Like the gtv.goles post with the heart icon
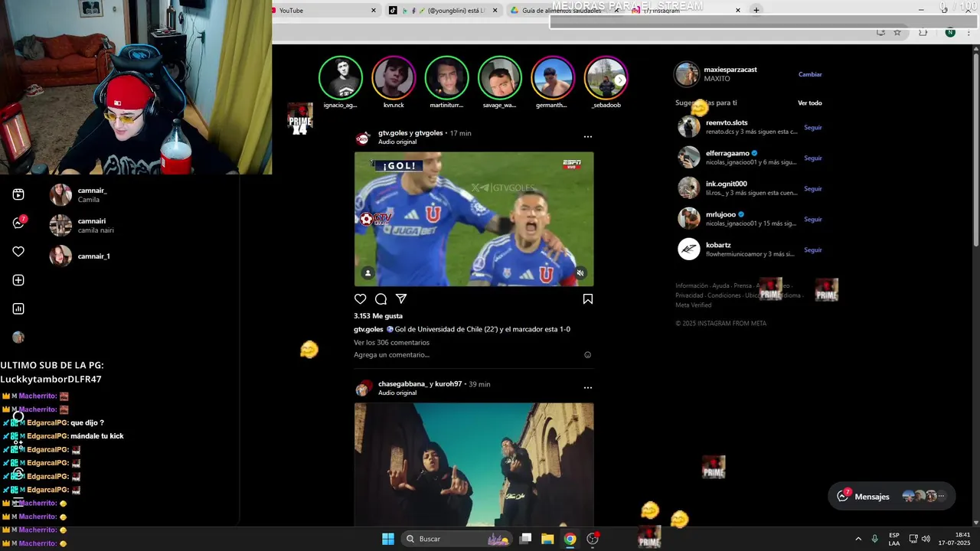 361,299
